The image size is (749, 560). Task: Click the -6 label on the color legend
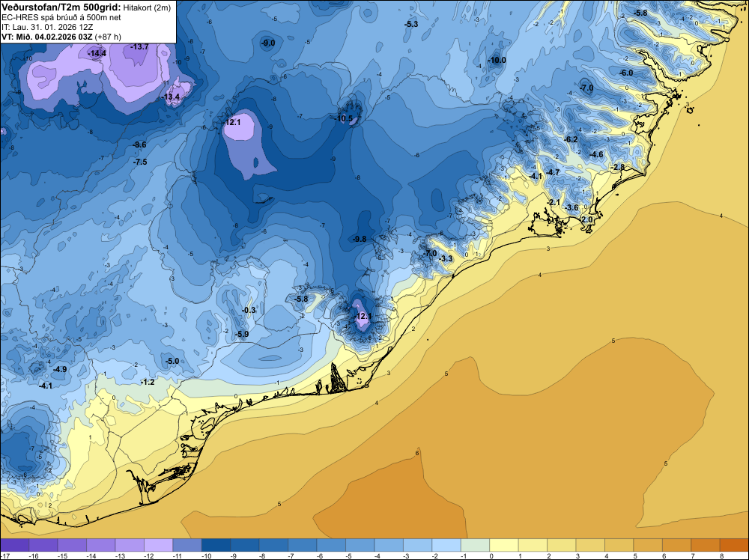321,556
